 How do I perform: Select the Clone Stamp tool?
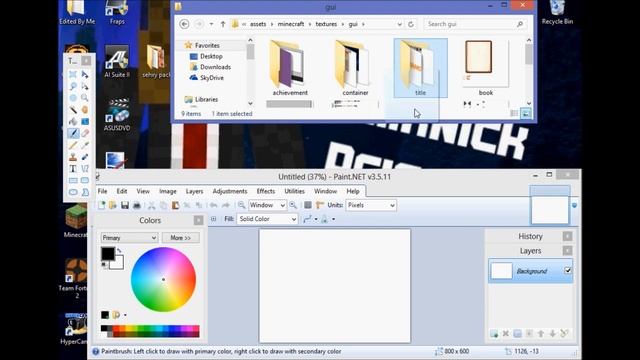(73, 157)
